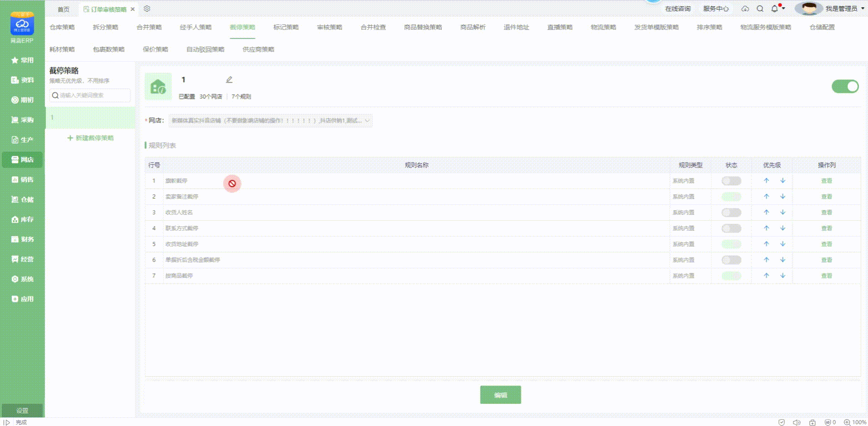The height and width of the screenshot is (426, 868).
Task: Switch to 仓储配置 tab
Action: (822, 27)
